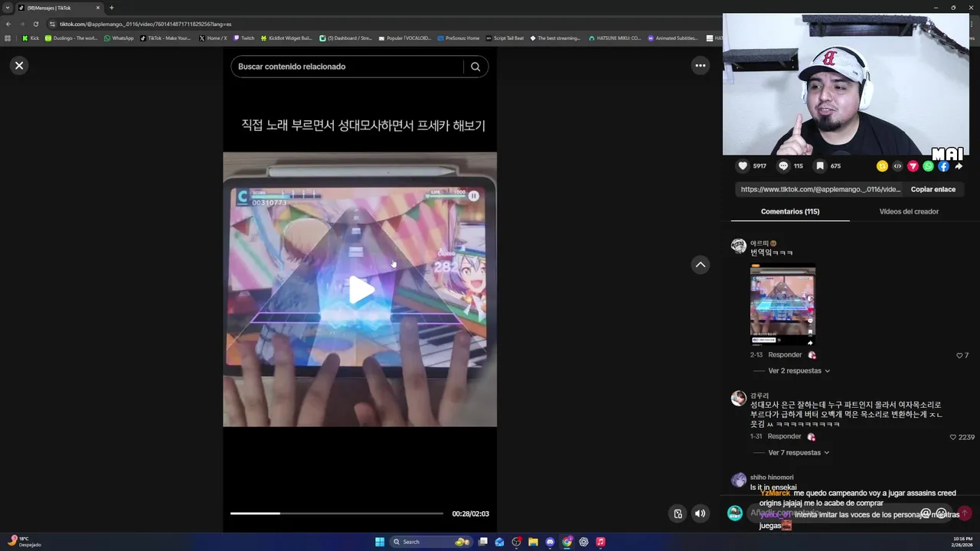Open Apple Music from taskbar
This screenshot has width=980, height=551.
tap(600, 542)
